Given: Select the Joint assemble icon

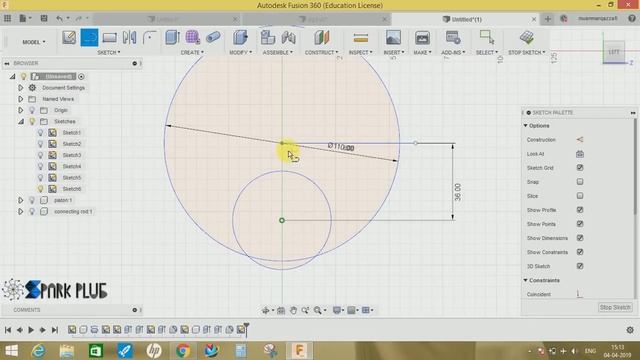Looking at the screenshot, I should click(x=288, y=38).
